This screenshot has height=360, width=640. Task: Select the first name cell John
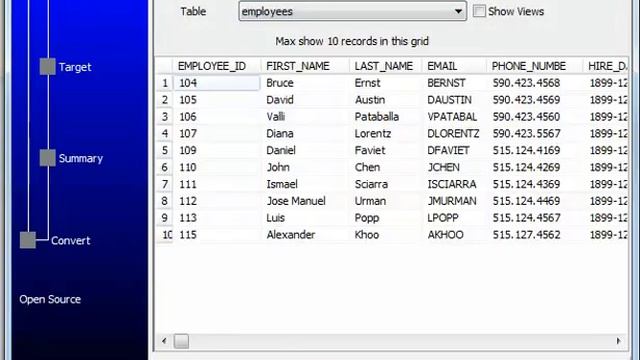click(x=305, y=167)
